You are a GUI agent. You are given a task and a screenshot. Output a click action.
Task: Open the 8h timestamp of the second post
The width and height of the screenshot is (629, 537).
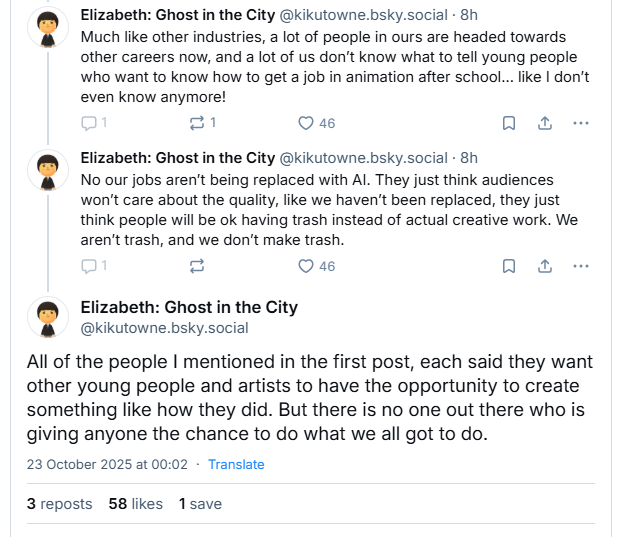[x=469, y=158]
